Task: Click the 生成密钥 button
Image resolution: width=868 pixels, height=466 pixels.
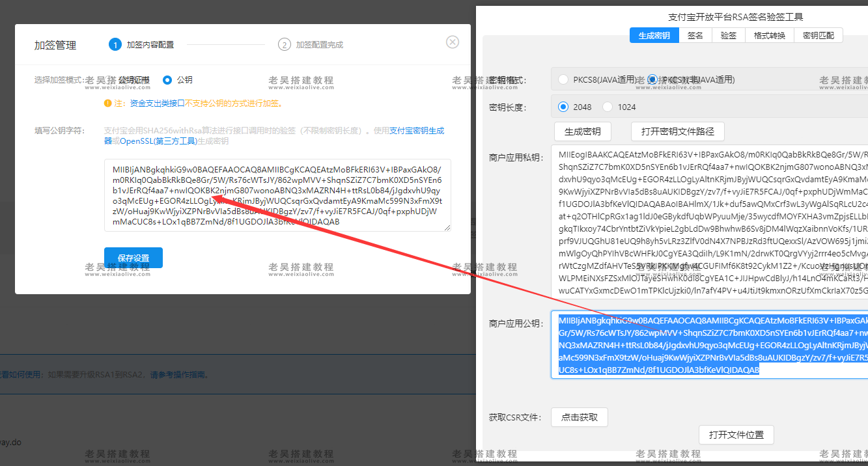Action: tap(582, 131)
